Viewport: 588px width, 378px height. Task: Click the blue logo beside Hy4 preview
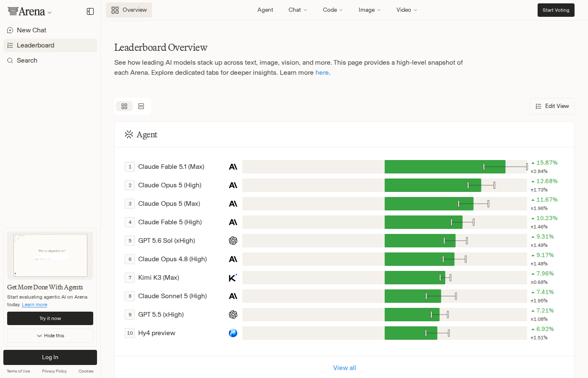[233, 333]
